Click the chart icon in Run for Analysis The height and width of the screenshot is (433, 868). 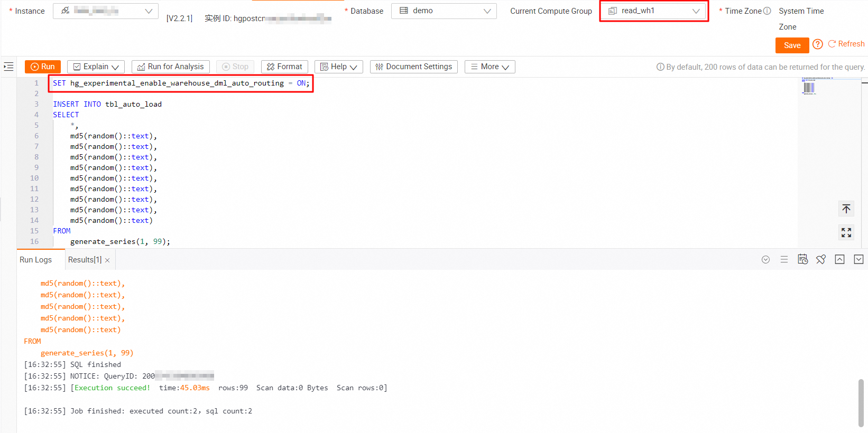[x=141, y=67]
